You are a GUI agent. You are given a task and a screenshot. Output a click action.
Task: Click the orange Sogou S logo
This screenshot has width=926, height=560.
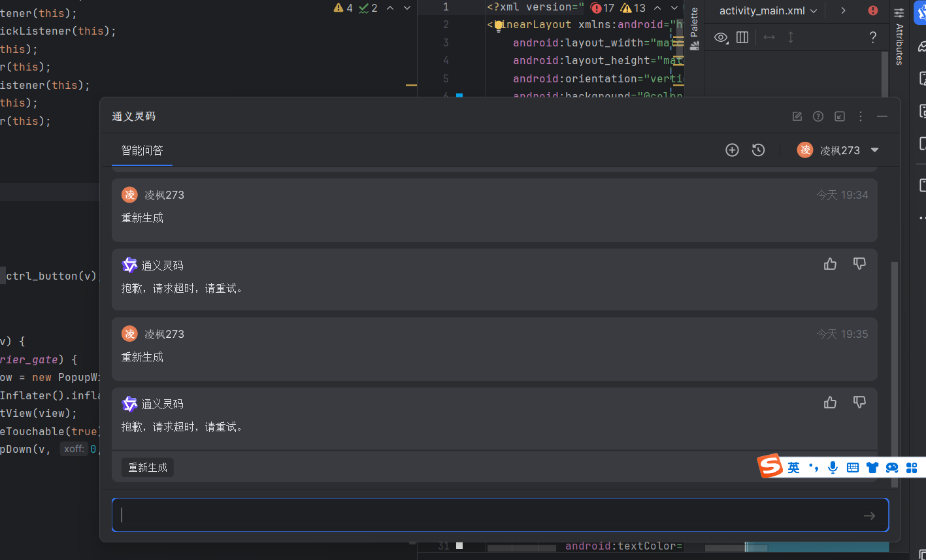point(770,465)
